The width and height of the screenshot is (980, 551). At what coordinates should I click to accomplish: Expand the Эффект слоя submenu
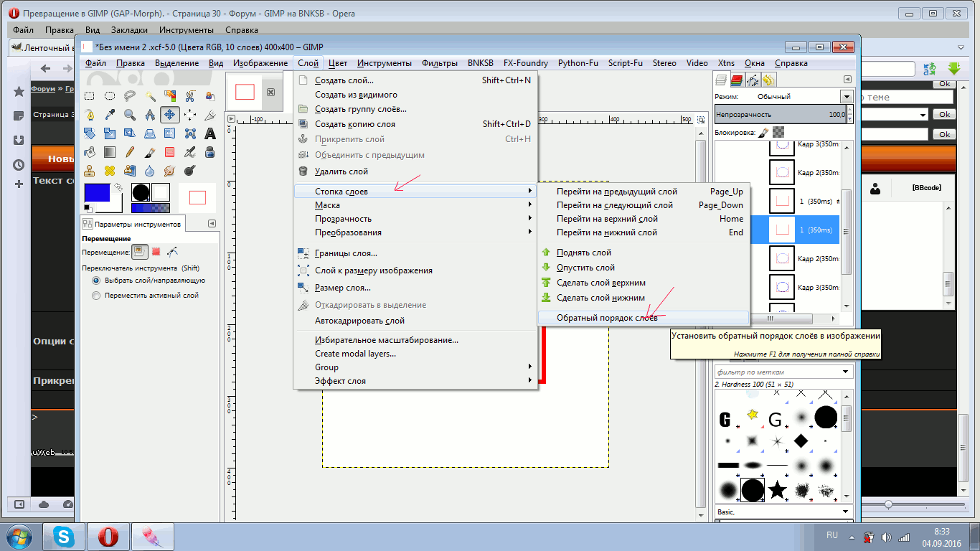pos(416,381)
